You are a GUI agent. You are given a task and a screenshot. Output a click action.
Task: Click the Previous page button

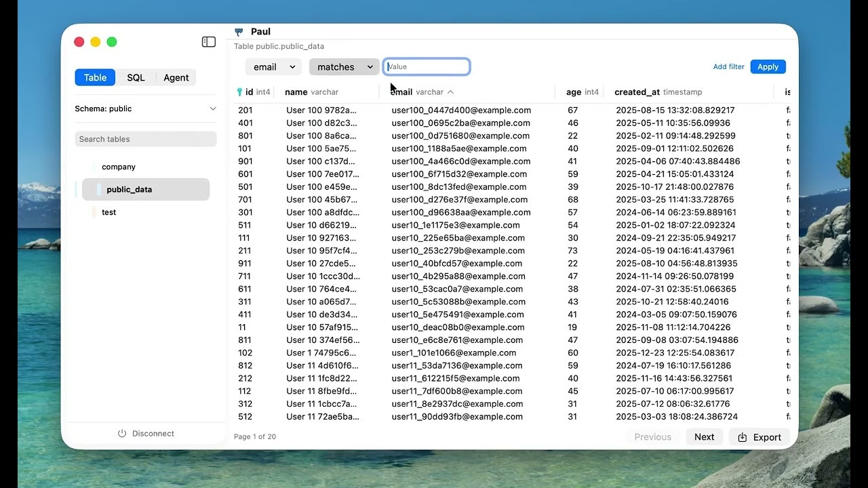[652, 437]
